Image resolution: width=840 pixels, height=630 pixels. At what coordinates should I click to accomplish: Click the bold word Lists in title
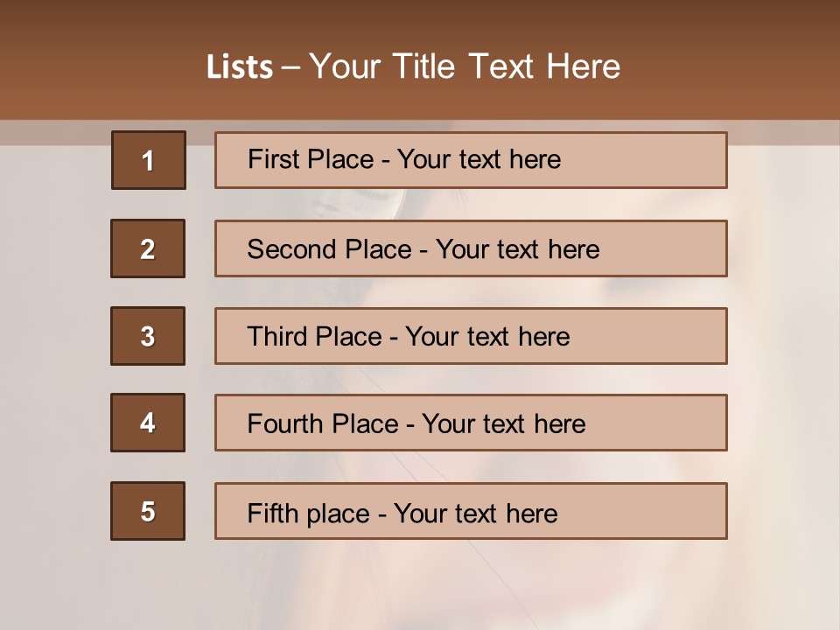(239, 67)
